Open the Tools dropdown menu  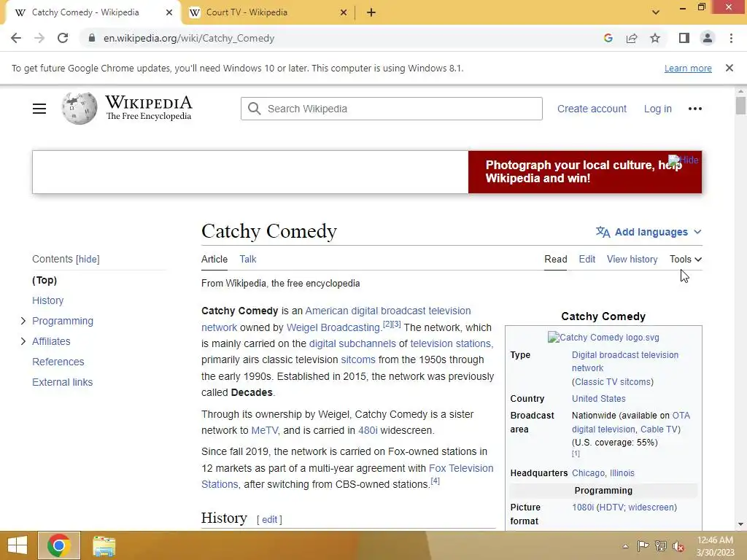click(x=686, y=259)
